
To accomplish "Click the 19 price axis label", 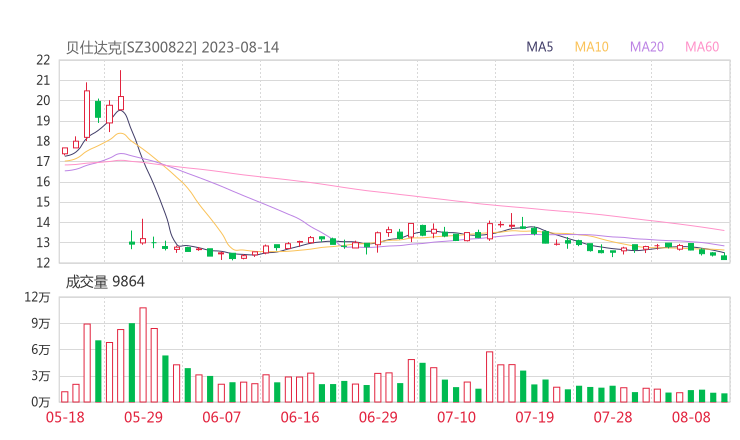I will [x=43, y=121].
